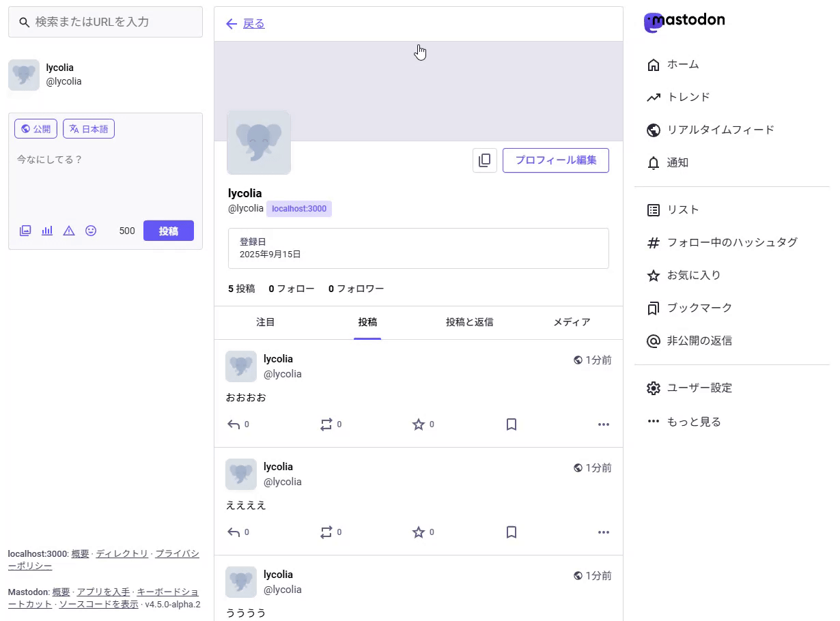The image size is (840, 621).
Task: Favorite the おおおお post with star
Action: tap(419, 424)
